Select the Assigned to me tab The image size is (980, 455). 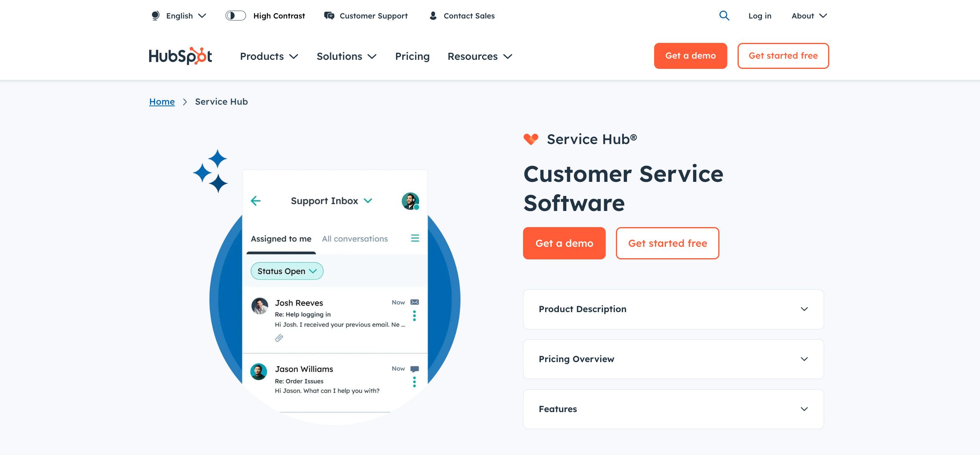(x=281, y=239)
